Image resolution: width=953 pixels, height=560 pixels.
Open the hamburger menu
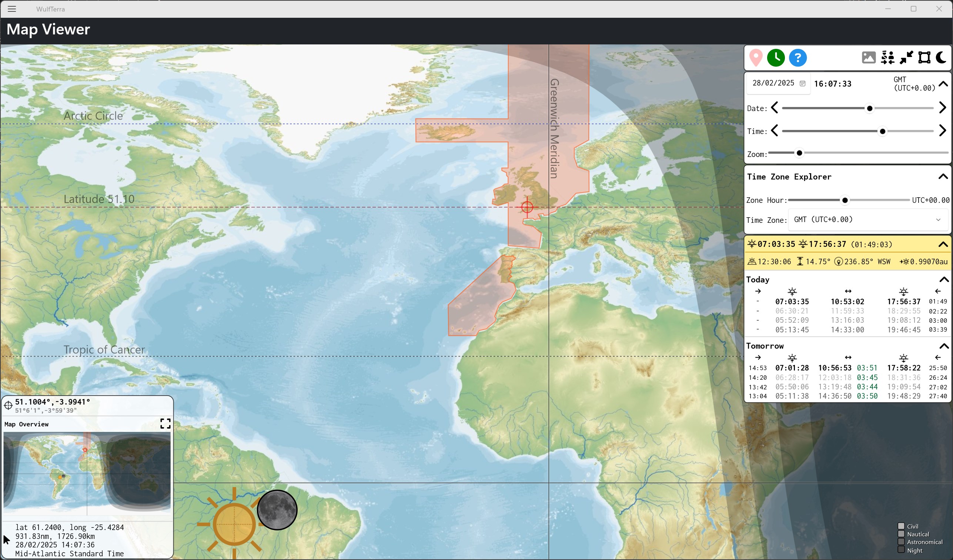[12, 9]
